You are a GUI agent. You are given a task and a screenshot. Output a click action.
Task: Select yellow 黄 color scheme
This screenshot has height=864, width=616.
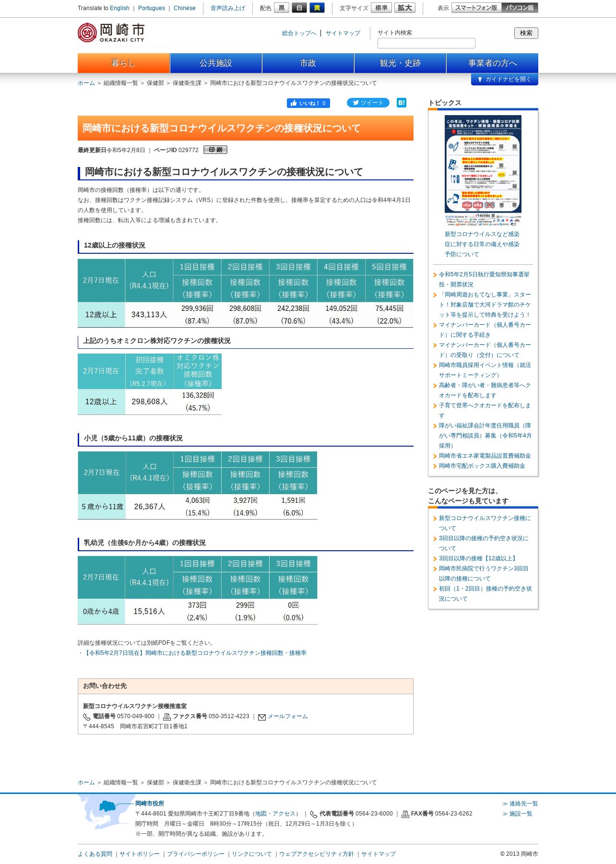tap(317, 8)
